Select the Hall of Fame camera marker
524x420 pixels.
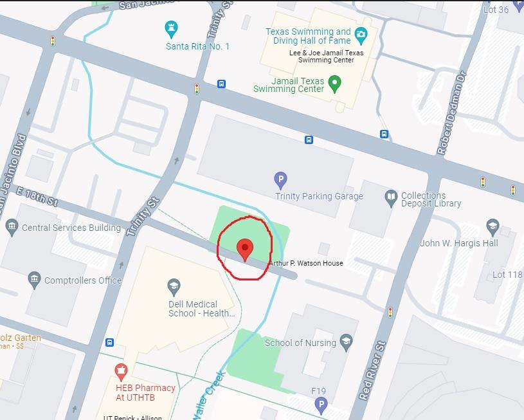click(x=361, y=35)
